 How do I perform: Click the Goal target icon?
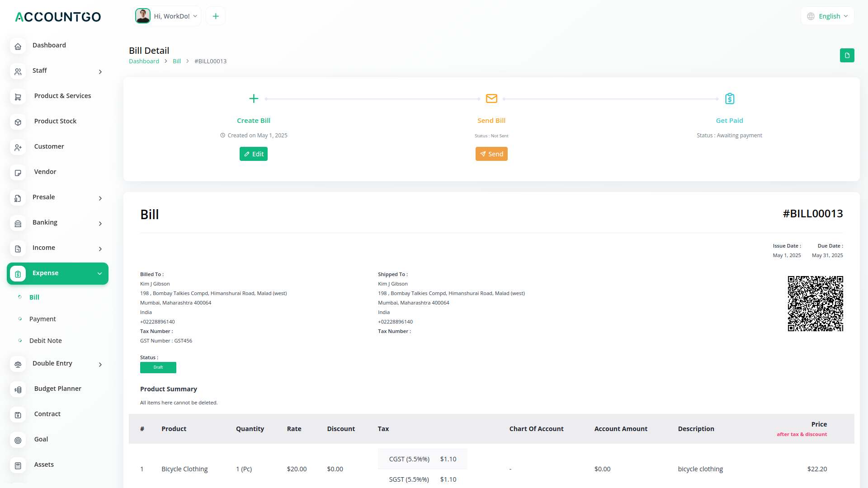tap(18, 440)
